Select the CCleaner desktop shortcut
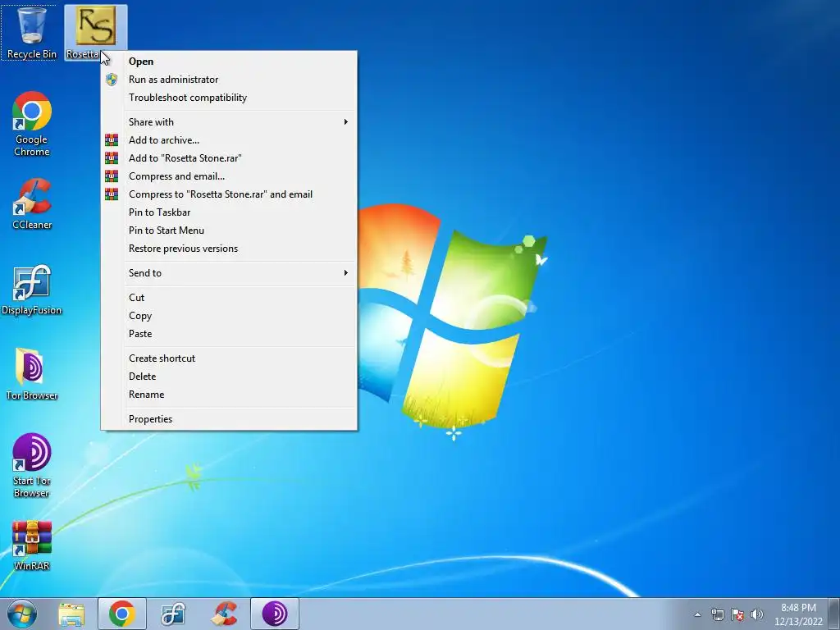The width and height of the screenshot is (840, 630). [x=32, y=204]
